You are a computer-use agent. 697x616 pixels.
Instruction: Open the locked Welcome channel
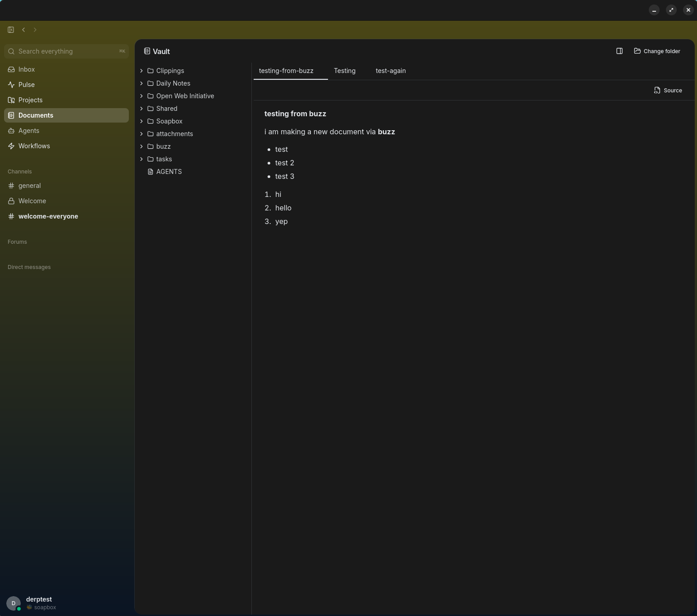[66, 201]
